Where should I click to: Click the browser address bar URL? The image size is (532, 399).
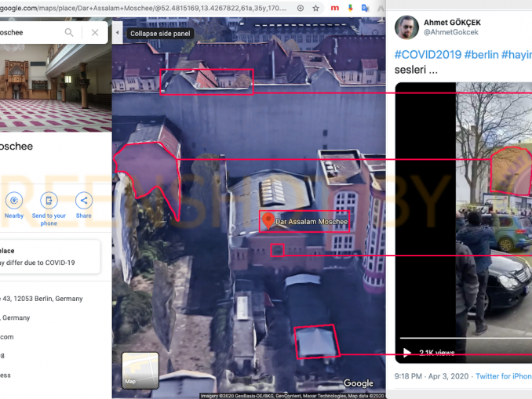143,8
